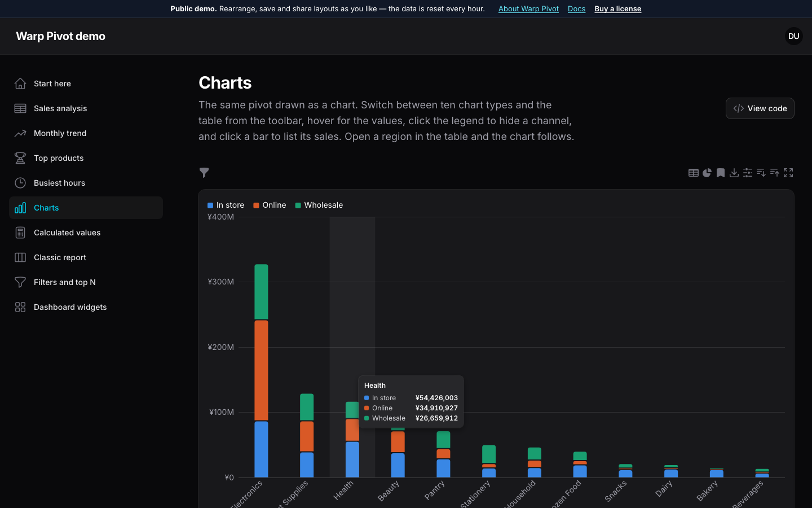Click the funnel icon beside Filters and top N

click(20, 282)
